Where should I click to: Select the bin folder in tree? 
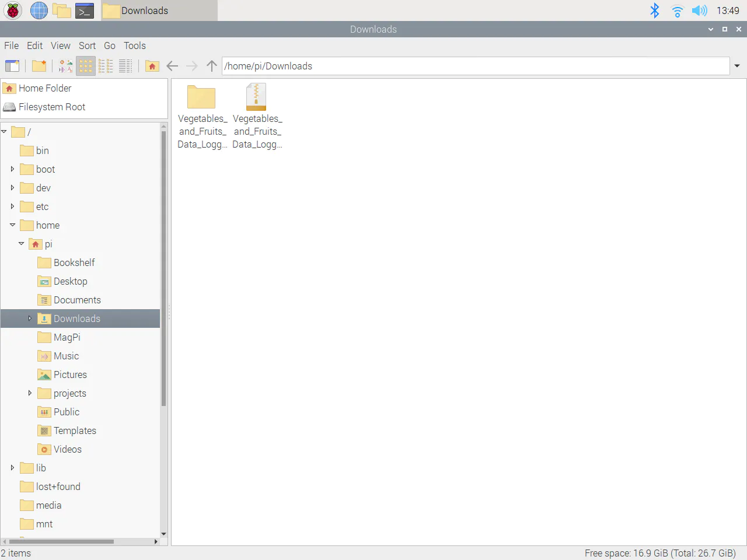click(x=34, y=150)
